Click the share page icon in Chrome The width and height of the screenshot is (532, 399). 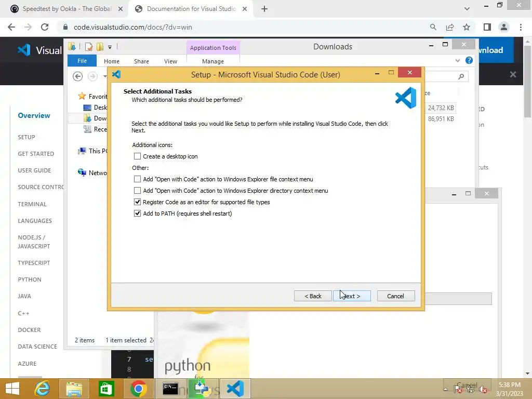coord(450,27)
